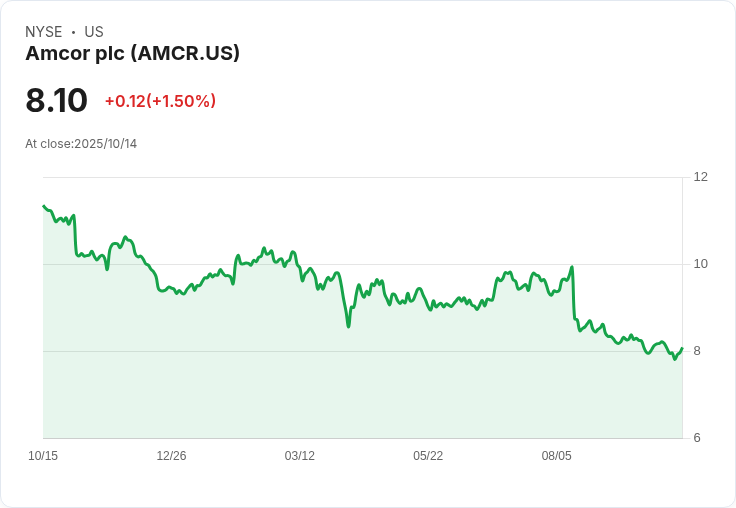Click the US market label
This screenshot has width=736, height=508.
[94, 32]
